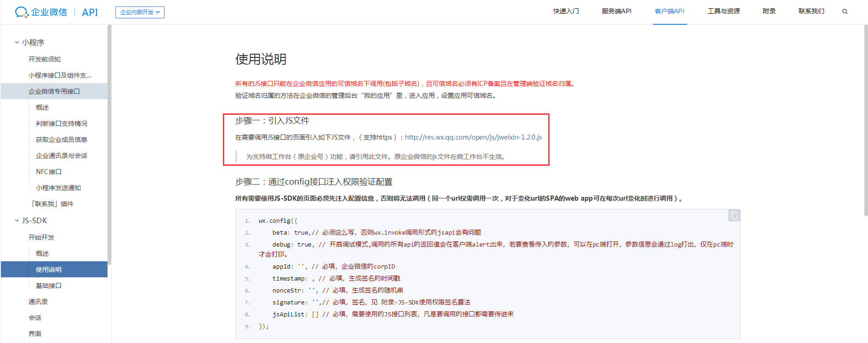Collapse the 小程序 tree section
Image resolution: width=868 pixels, height=343 pixels.
pyautogui.click(x=17, y=43)
